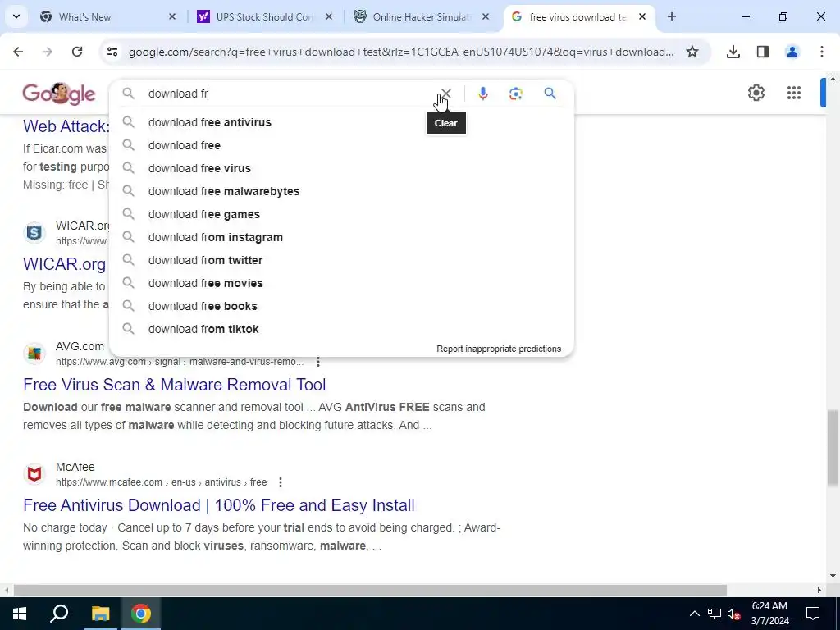
Task: Open network tray icon
Action: pos(714,614)
